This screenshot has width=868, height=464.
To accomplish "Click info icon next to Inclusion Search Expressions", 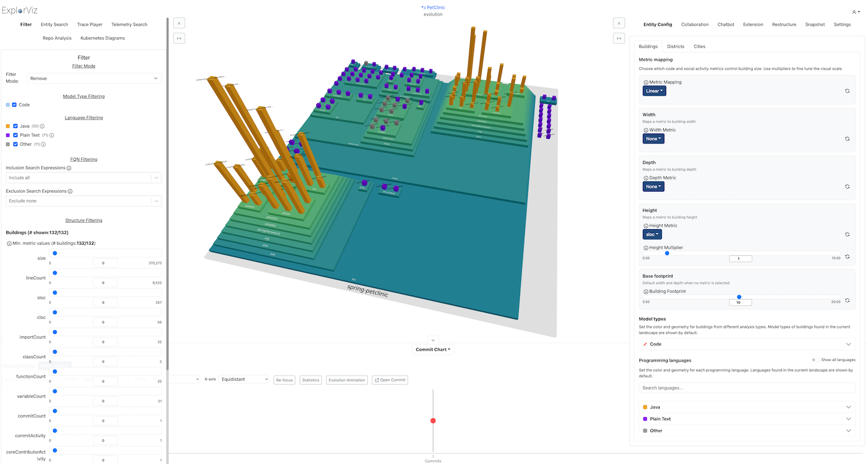I will (x=69, y=168).
